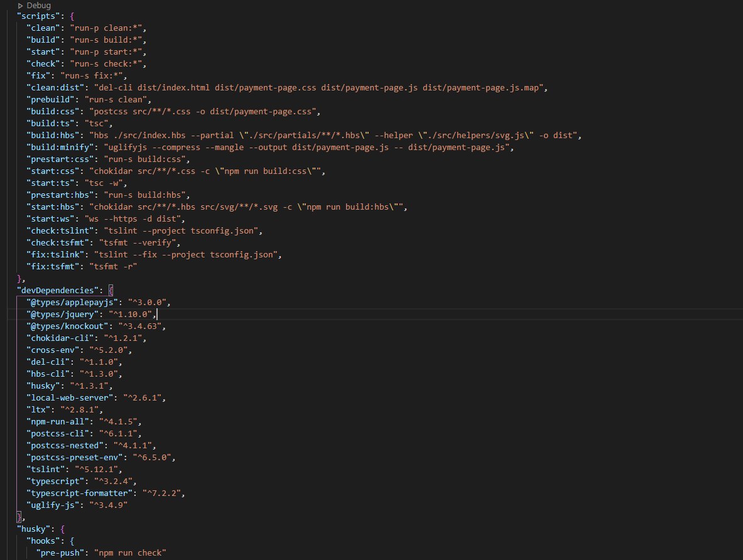This screenshot has height=560, width=743.
Task: Click the "build:hbs" script key
Action: pos(53,135)
